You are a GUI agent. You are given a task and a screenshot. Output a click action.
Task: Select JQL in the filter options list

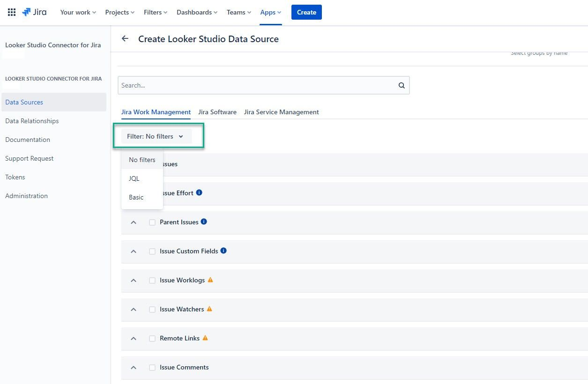[134, 178]
